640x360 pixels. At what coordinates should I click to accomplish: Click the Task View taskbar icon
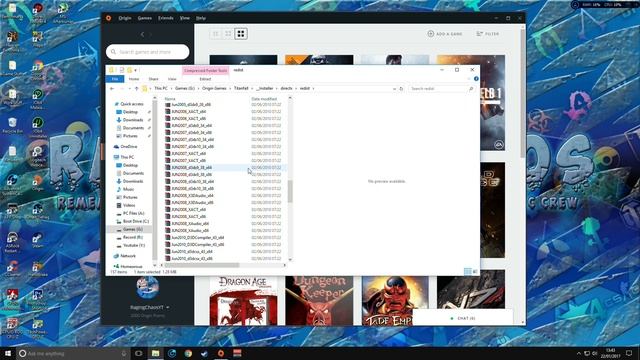point(138,353)
